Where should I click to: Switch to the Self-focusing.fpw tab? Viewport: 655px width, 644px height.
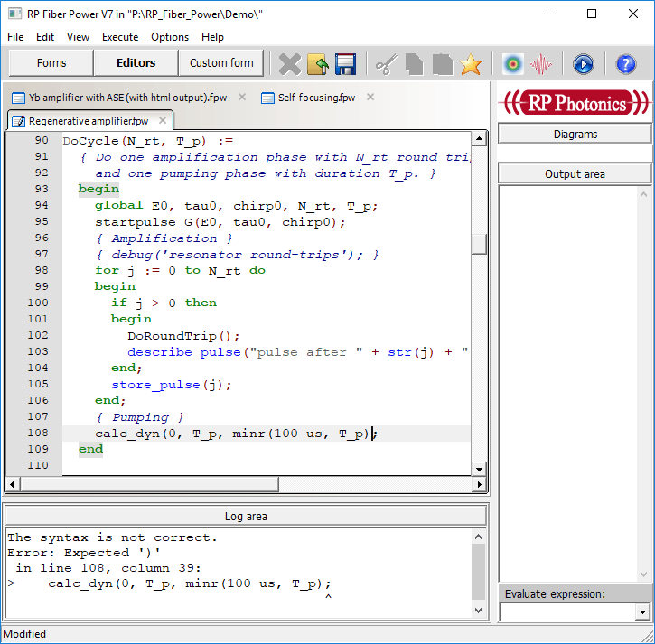point(316,98)
